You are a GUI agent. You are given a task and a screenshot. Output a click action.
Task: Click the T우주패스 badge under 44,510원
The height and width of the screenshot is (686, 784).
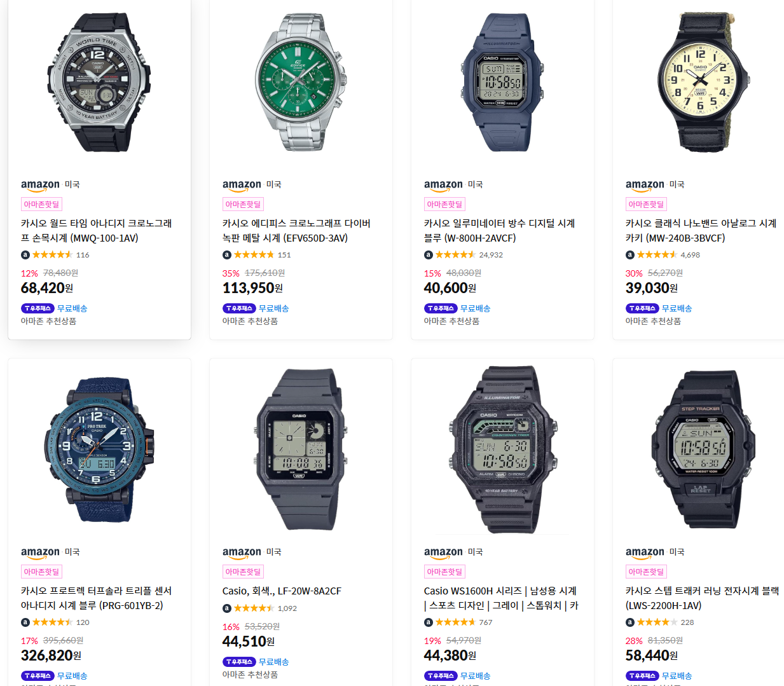(x=239, y=662)
